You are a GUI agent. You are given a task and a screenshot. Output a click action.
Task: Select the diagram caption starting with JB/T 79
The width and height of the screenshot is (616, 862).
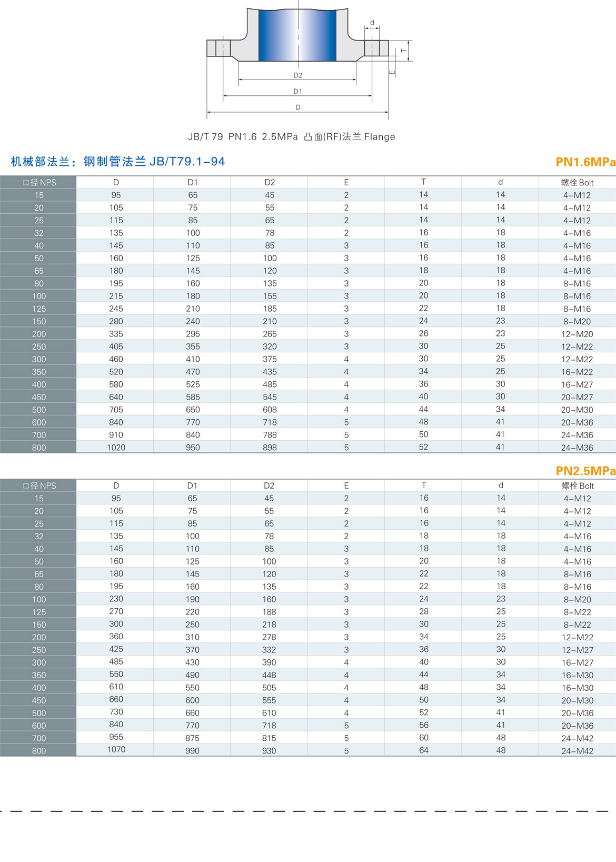pos(291,137)
